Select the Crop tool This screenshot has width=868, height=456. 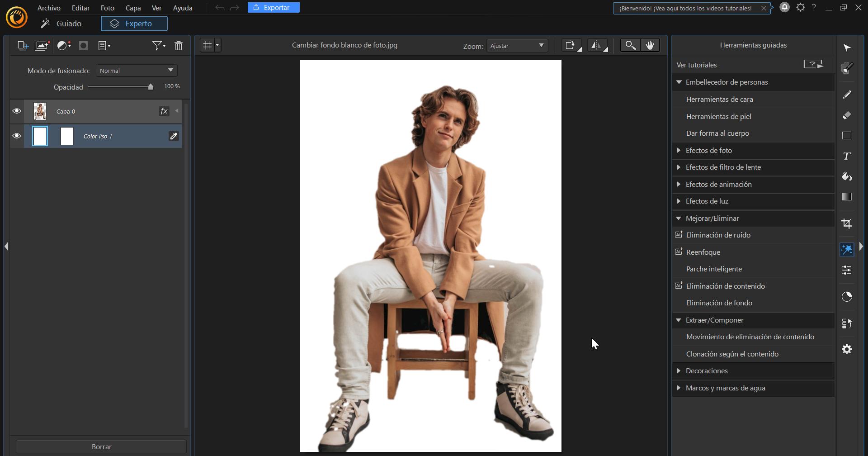[x=847, y=223]
